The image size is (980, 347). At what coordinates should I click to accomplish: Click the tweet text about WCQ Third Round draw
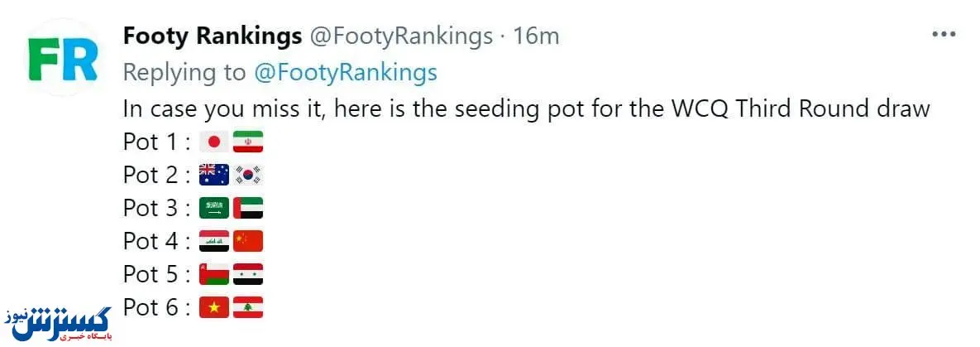tap(527, 108)
